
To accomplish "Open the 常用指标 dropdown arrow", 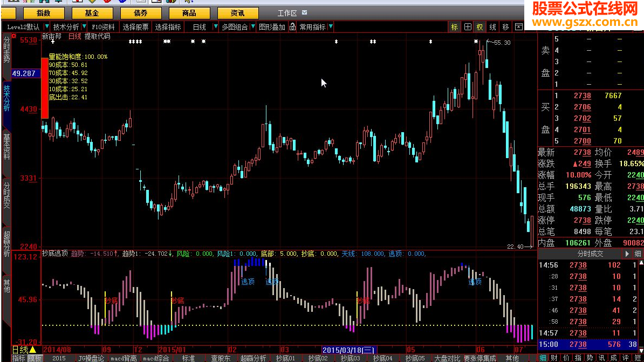I will (x=330, y=27).
